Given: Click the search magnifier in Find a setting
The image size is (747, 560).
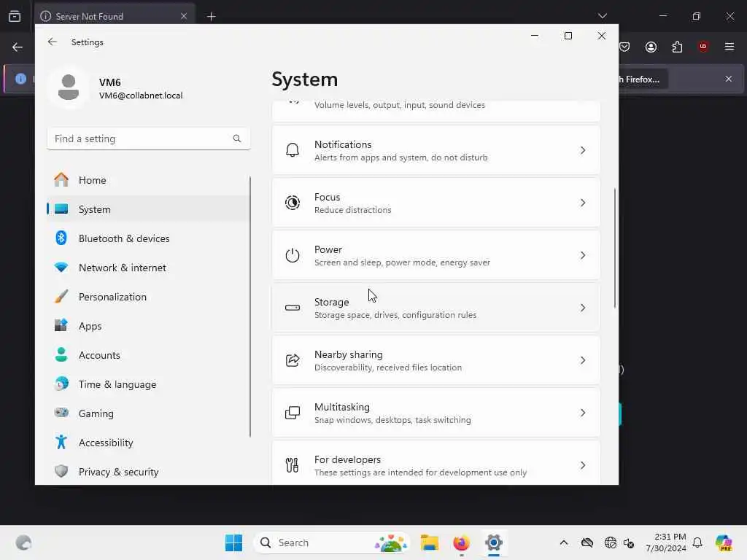Looking at the screenshot, I should [x=237, y=139].
